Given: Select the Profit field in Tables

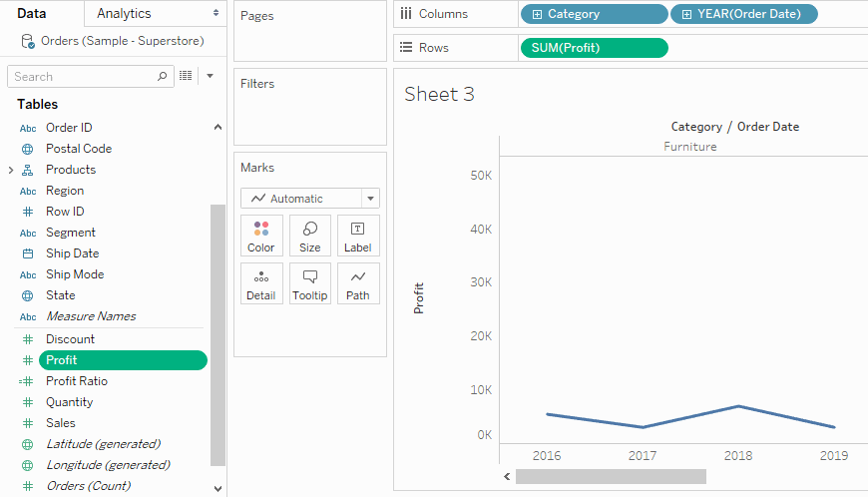Looking at the screenshot, I should click(x=123, y=360).
